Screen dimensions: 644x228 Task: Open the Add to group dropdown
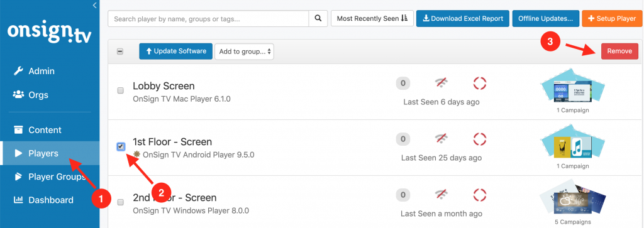click(x=245, y=52)
